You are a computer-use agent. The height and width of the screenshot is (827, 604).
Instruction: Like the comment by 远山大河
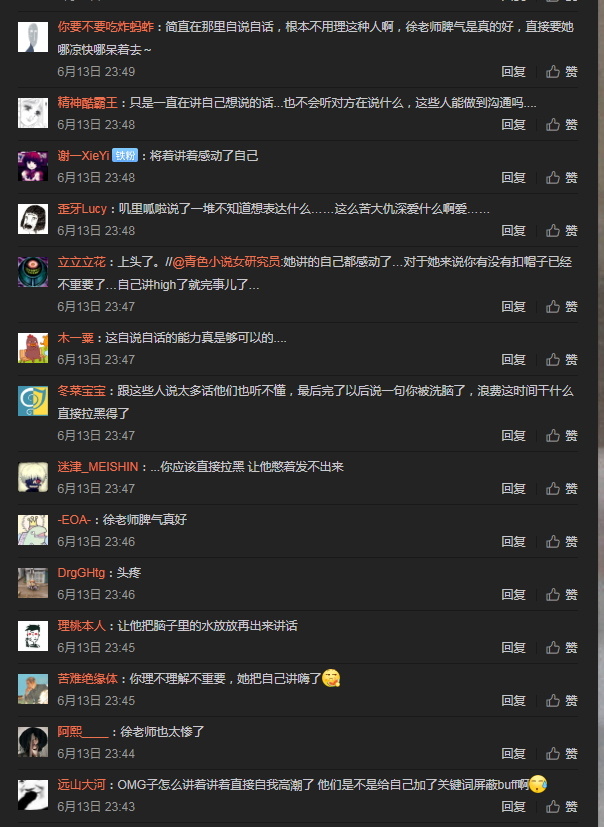click(561, 806)
